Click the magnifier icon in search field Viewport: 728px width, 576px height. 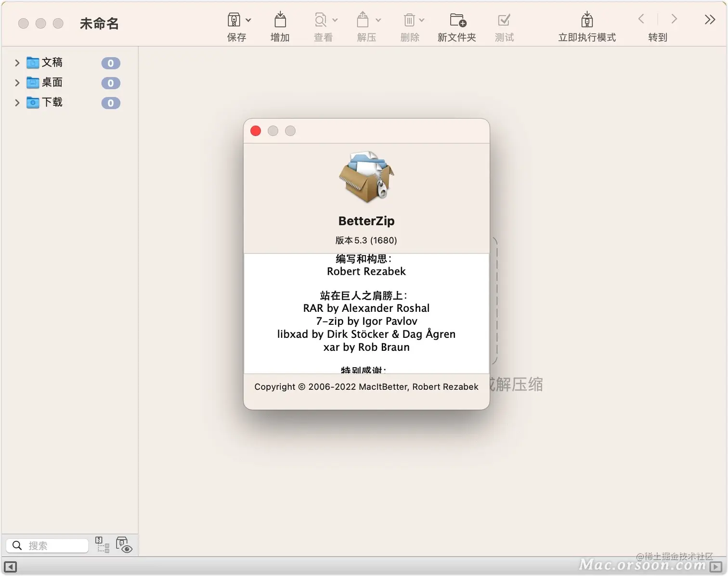point(17,545)
